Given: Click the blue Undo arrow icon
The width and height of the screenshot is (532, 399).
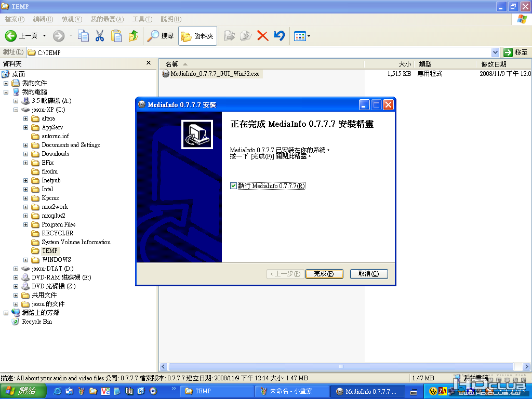Looking at the screenshot, I should pos(279,36).
